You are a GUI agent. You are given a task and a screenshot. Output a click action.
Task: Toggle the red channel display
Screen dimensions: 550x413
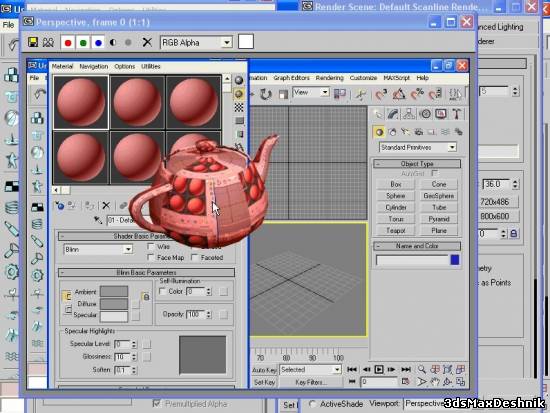(68, 43)
